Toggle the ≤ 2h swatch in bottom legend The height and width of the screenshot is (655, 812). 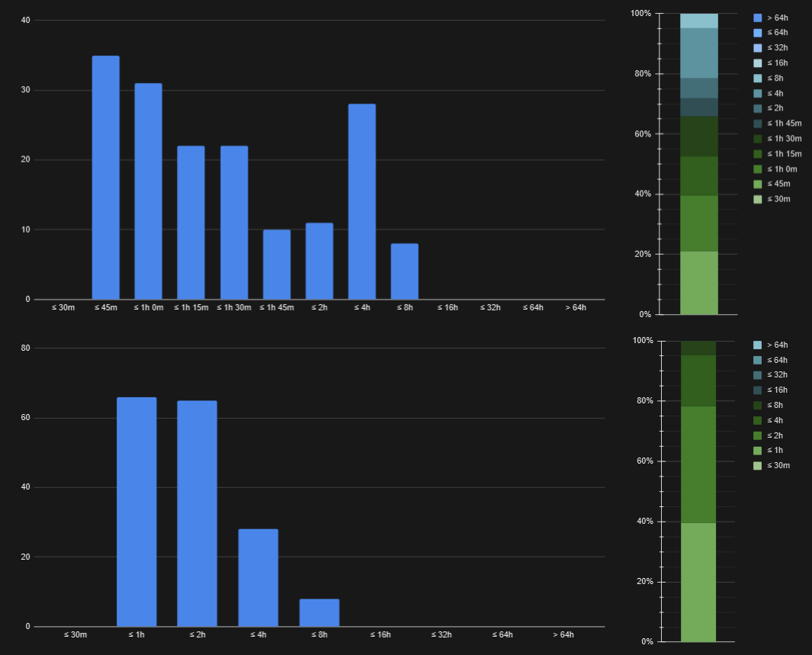point(757,435)
